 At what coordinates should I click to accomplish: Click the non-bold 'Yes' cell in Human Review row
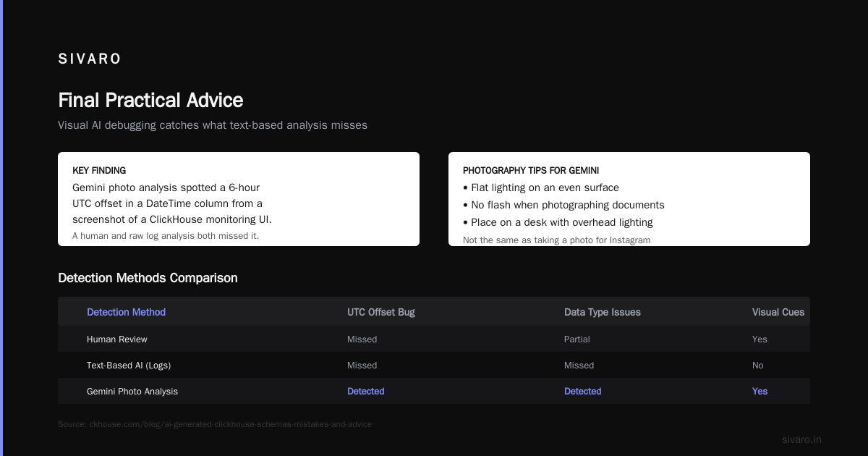[759, 339]
